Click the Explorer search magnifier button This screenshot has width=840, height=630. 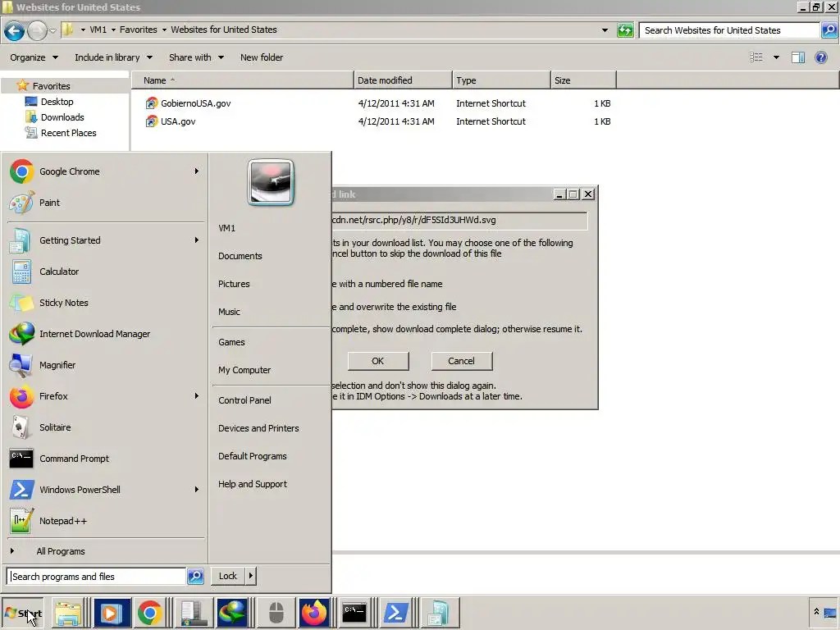pos(829,30)
